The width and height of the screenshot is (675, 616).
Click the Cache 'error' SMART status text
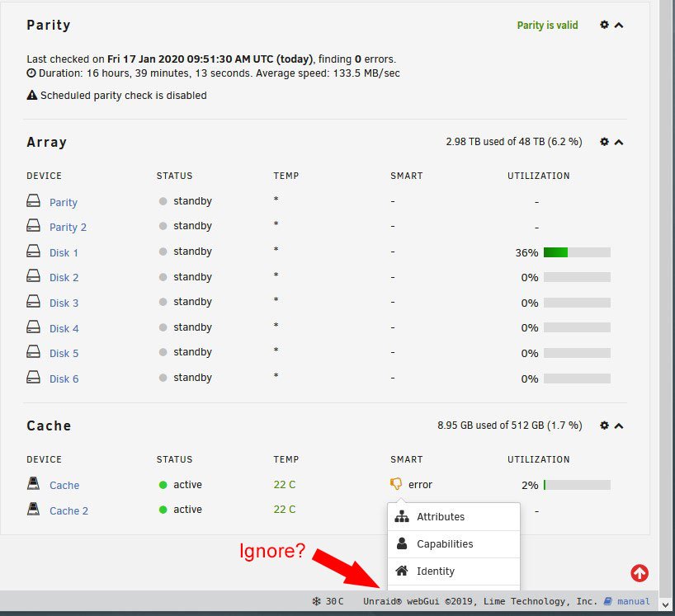coord(420,484)
